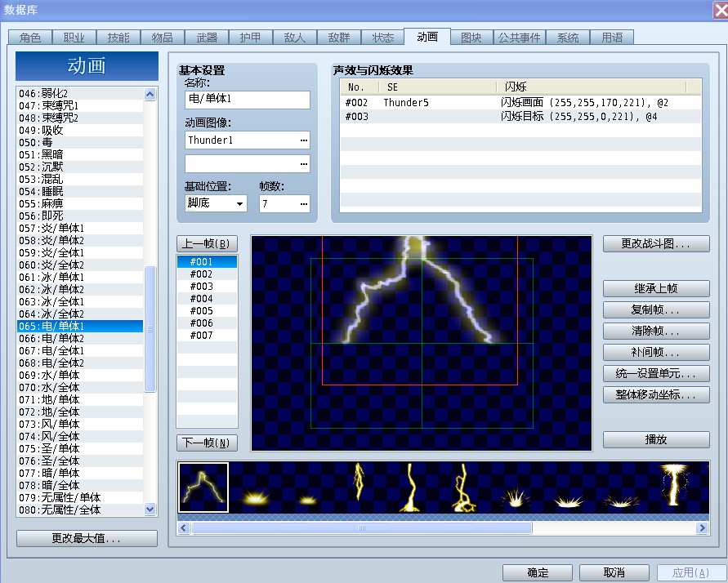
Task: Open the 图块 tab
Action: coord(471,38)
